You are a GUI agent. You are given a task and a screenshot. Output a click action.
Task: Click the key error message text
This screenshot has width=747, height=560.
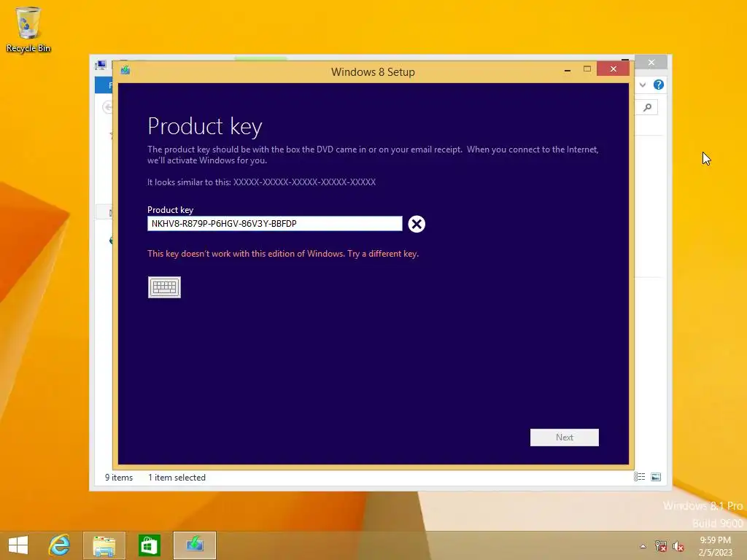pyautogui.click(x=283, y=253)
